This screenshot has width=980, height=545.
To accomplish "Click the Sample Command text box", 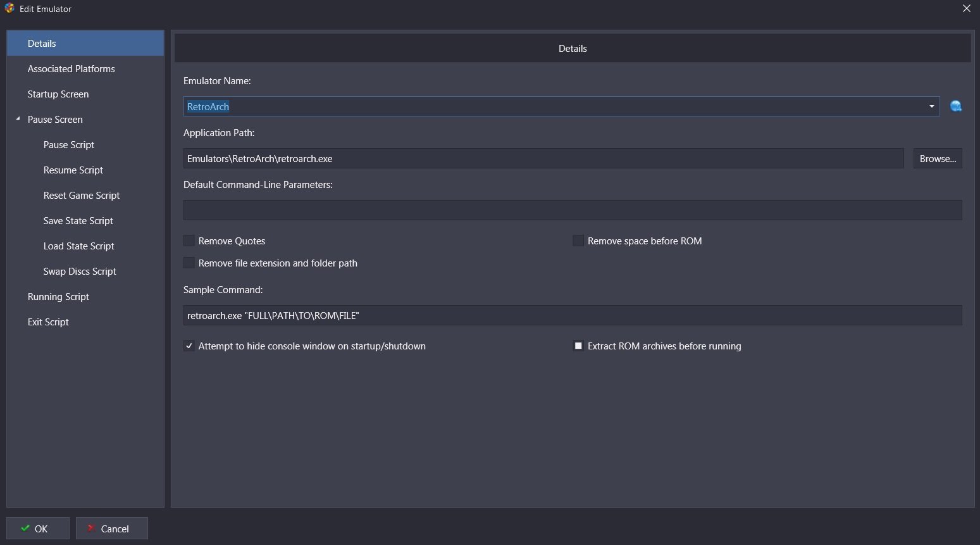I will 573,315.
